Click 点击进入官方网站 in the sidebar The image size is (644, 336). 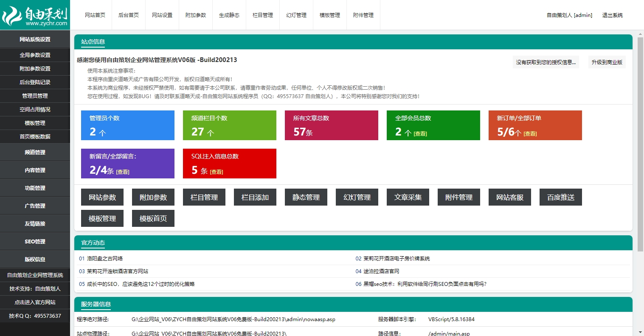[x=35, y=302]
